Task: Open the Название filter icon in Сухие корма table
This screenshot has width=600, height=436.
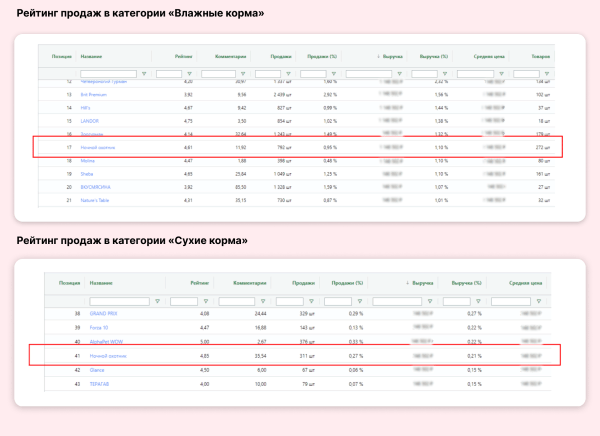Action: coord(157,302)
